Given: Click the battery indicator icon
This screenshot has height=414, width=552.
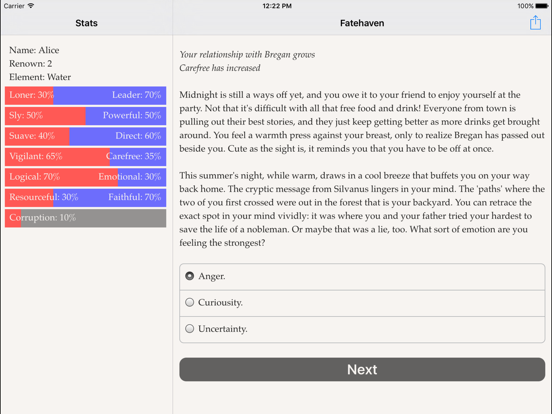Looking at the screenshot, I should click(x=541, y=6).
